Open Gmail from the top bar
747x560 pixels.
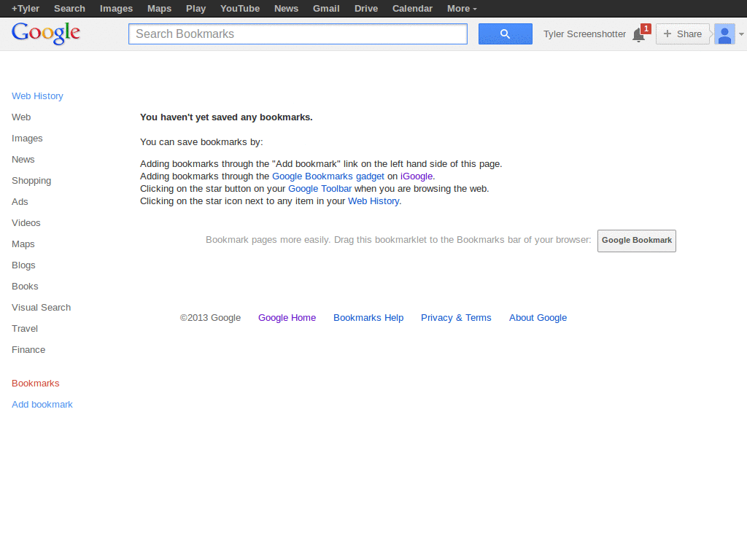coord(326,8)
